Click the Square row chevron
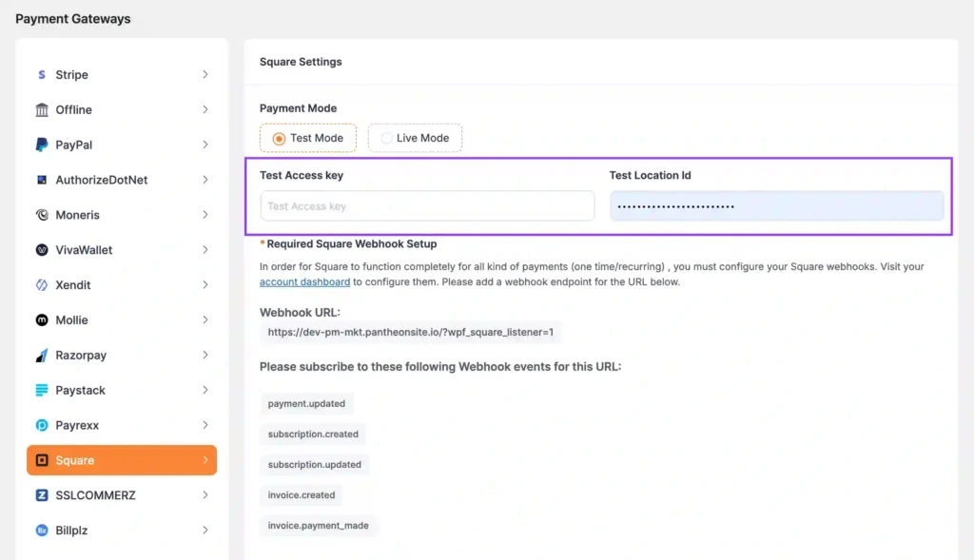Viewport: 974px width, 560px height. [205, 461]
